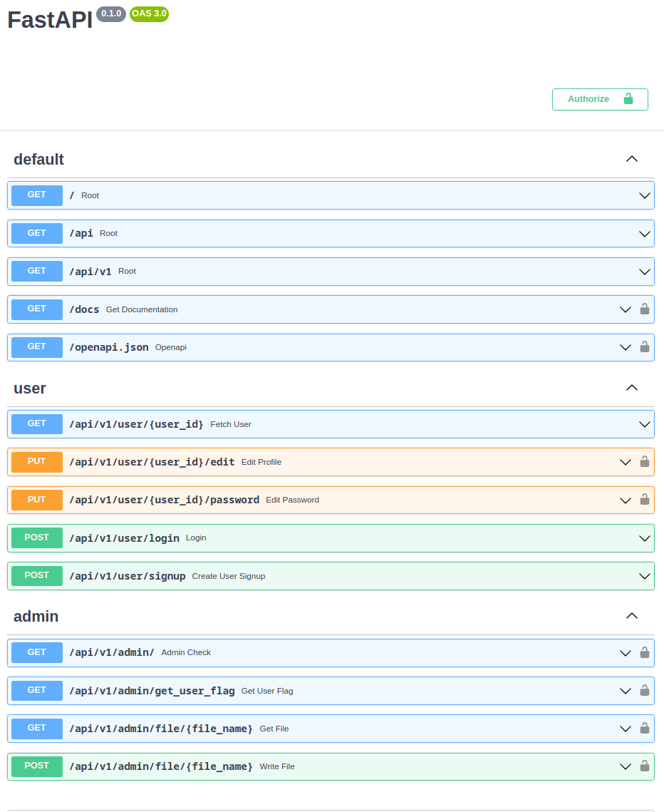Click lock icon on Edit Profile row
Screen dimensions: 664x812
tap(644, 461)
